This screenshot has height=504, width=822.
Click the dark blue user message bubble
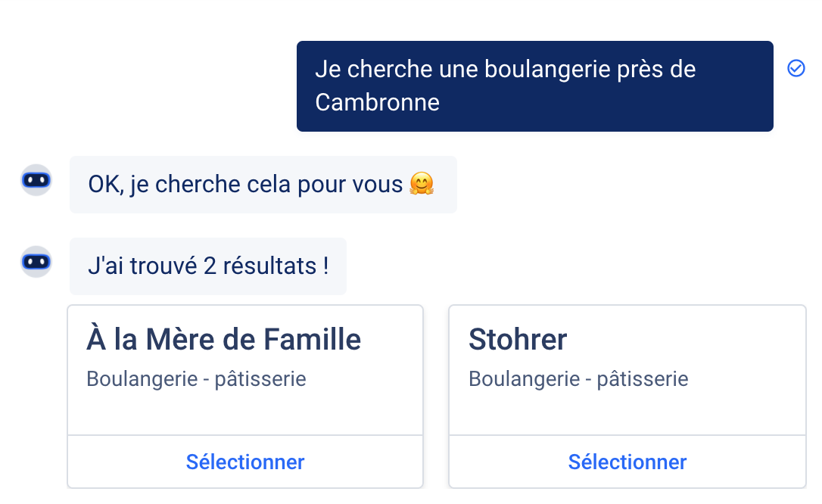pyautogui.click(x=534, y=86)
